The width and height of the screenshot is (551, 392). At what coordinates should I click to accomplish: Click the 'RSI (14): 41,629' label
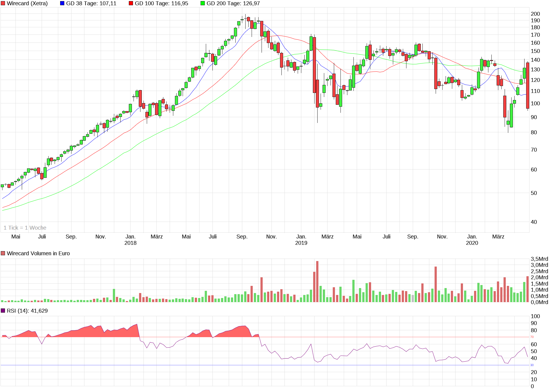click(x=27, y=311)
